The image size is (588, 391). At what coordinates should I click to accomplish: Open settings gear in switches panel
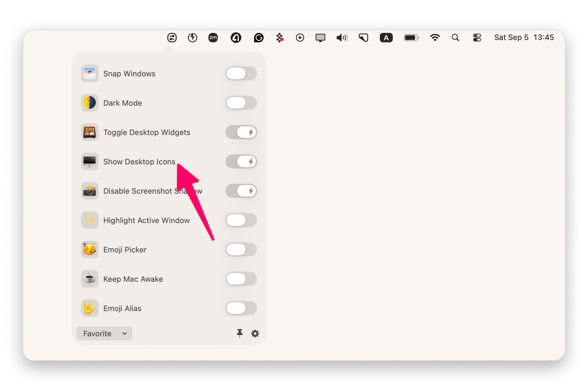tap(255, 333)
